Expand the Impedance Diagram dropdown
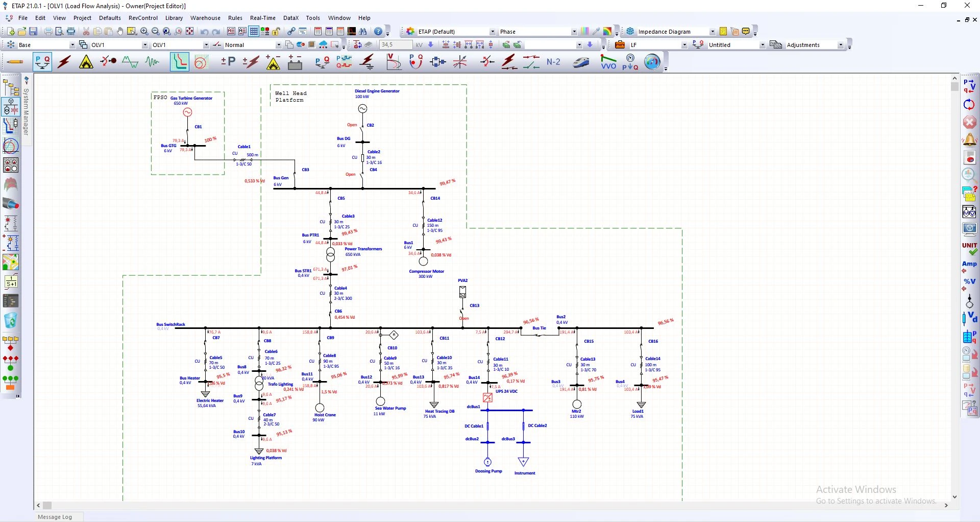The image size is (980, 522). pyautogui.click(x=713, y=32)
